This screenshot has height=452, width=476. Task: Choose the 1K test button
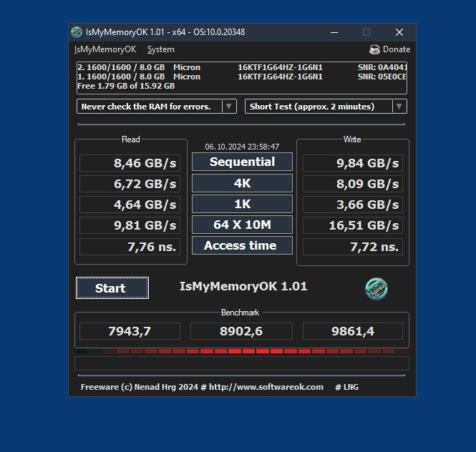tap(242, 204)
